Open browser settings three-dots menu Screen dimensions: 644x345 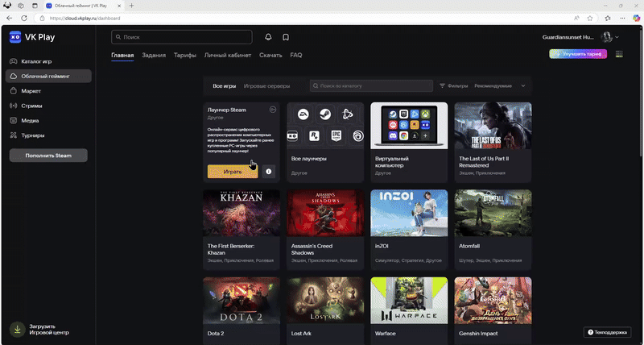tap(622, 18)
